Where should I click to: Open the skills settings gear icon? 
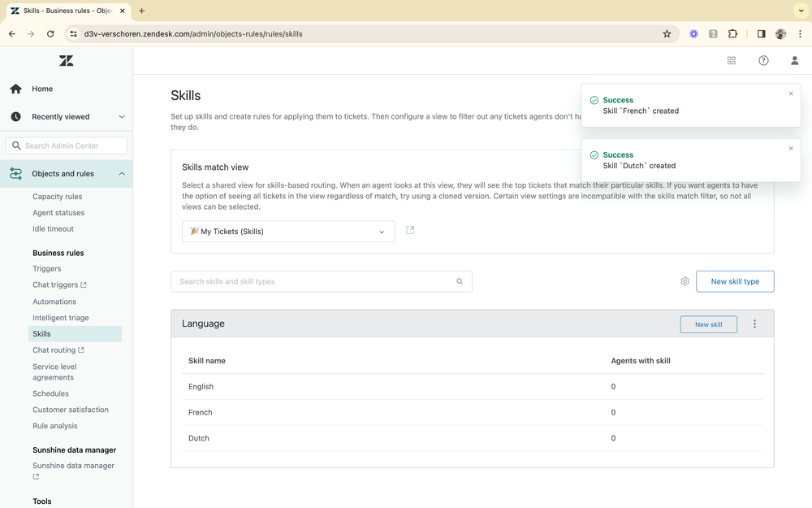pyautogui.click(x=685, y=280)
